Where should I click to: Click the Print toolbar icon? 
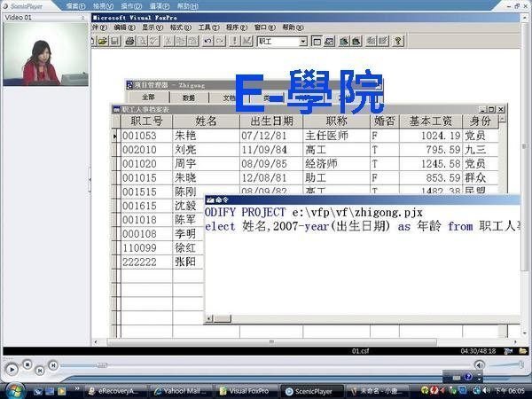130,41
